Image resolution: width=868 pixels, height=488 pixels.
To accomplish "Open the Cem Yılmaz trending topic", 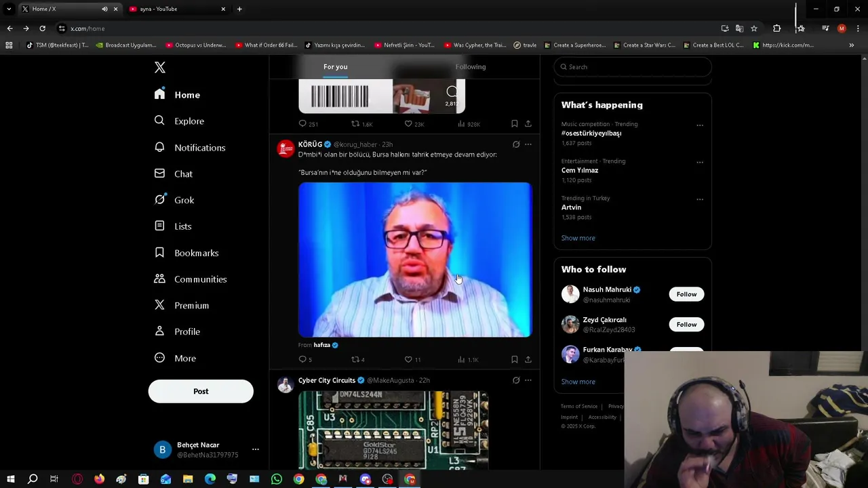I will [580, 170].
